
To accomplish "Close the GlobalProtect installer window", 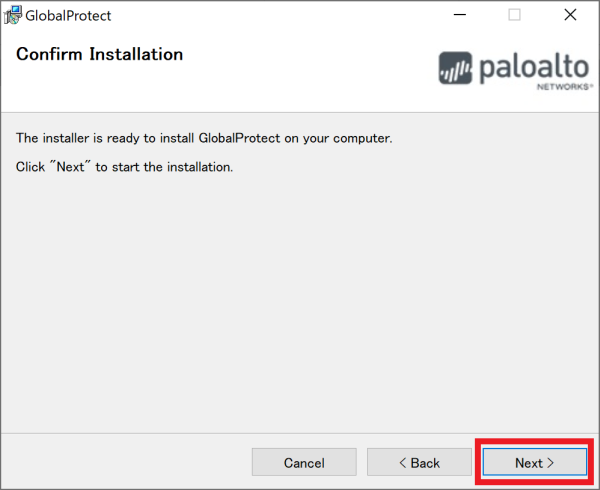I will (x=570, y=15).
